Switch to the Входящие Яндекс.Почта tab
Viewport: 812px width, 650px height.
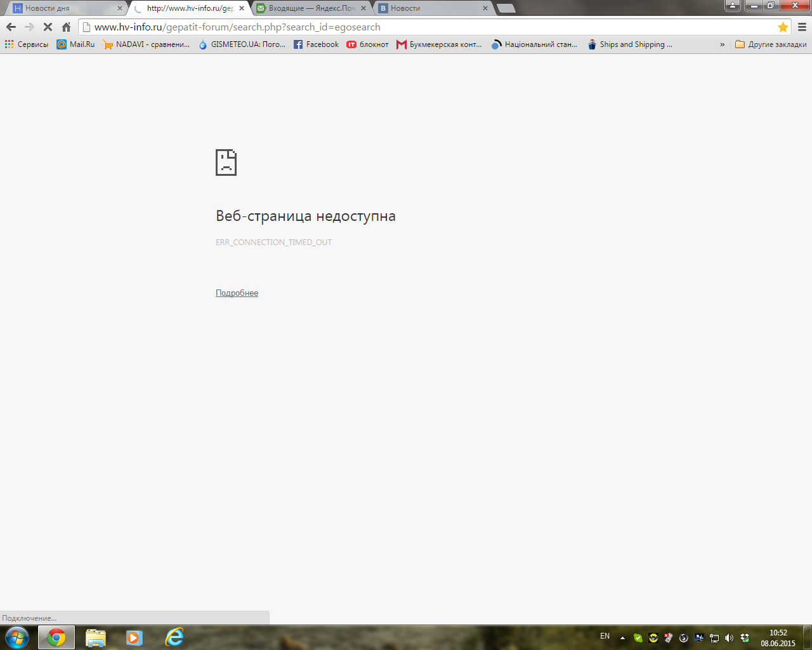311,8
